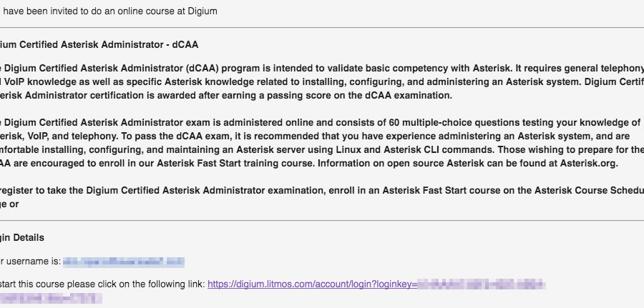Click the "Your username is:" label
This screenshot has width=644, height=308.
click(x=30, y=262)
